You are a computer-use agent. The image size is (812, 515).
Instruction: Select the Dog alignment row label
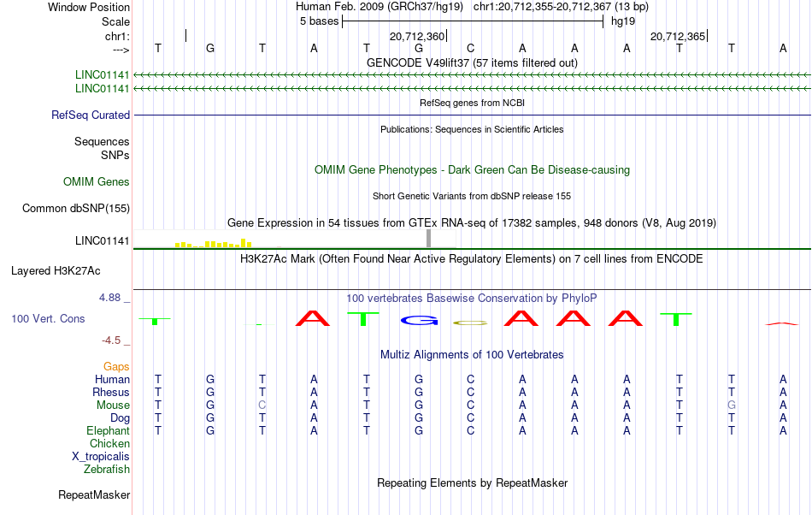[120, 418]
